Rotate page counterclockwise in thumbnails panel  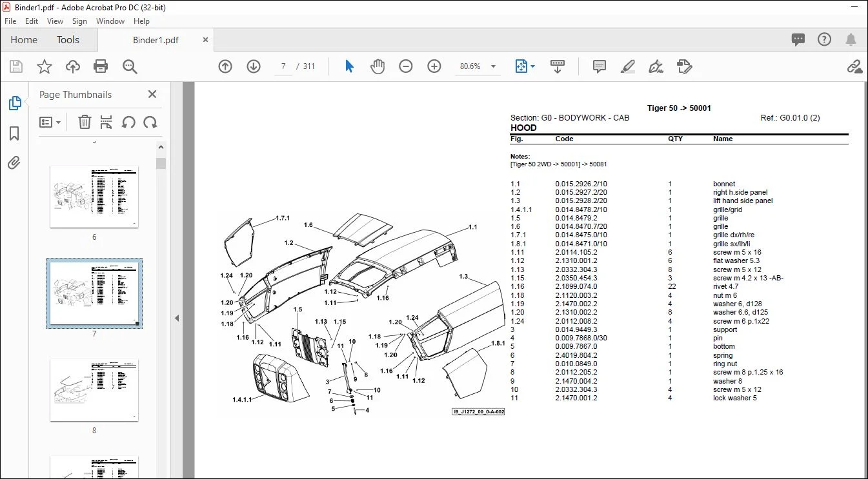coord(128,122)
